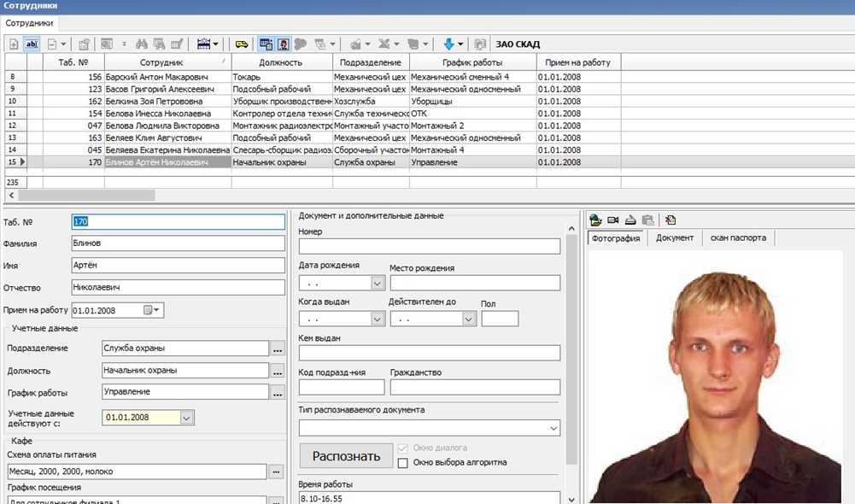Switch to the 'Документ' tab
The width and height of the screenshot is (855, 504).
pyautogui.click(x=674, y=237)
